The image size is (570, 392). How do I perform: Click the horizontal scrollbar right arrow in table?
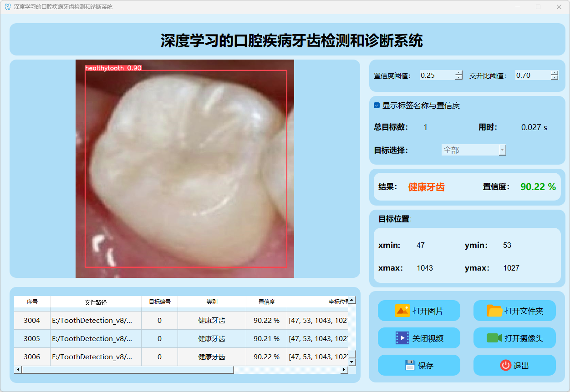[344, 370]
